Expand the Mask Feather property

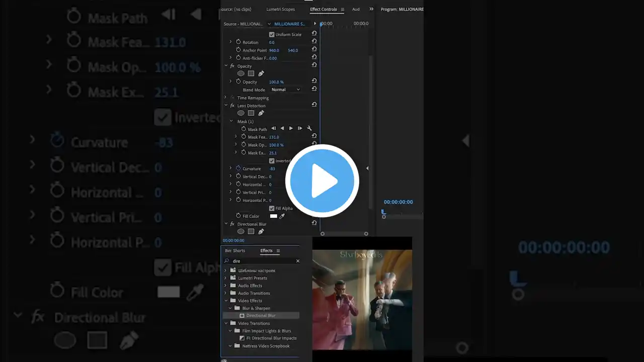point(236,137)
